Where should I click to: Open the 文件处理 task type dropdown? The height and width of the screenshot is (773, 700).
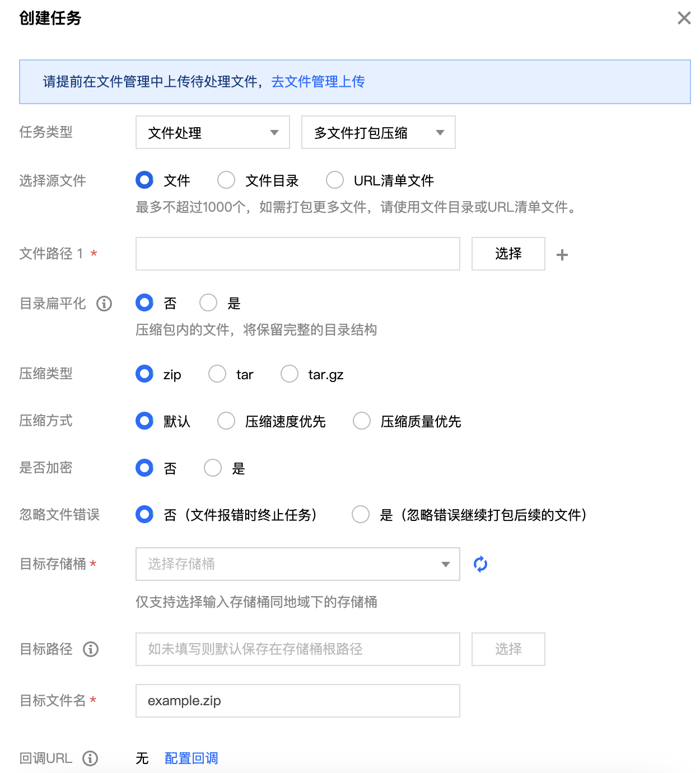pos(212,133)
